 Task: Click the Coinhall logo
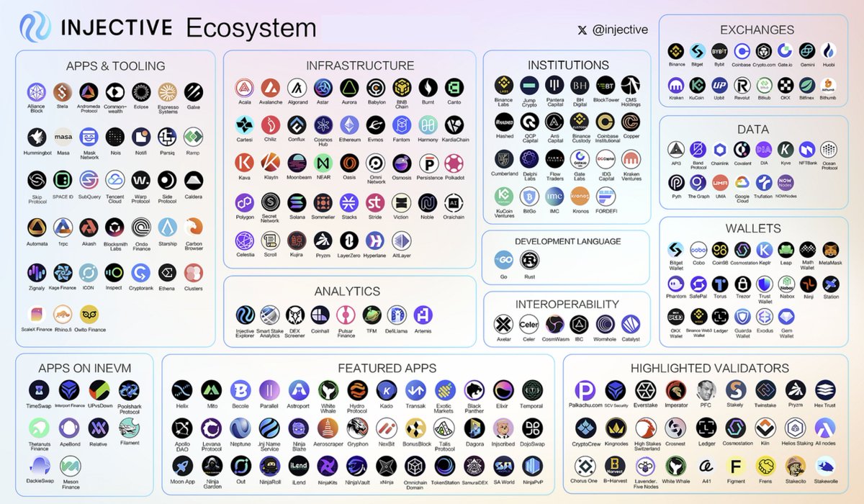320,314
